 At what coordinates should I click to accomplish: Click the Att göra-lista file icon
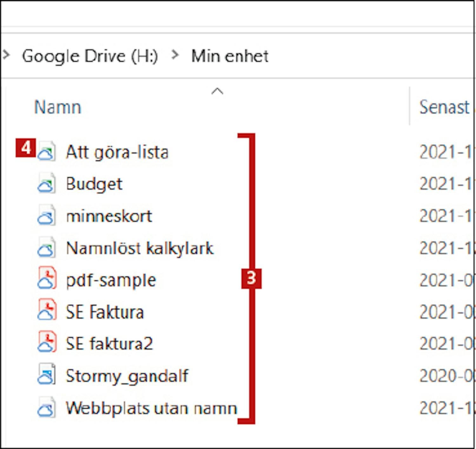(x=47, y=152)
